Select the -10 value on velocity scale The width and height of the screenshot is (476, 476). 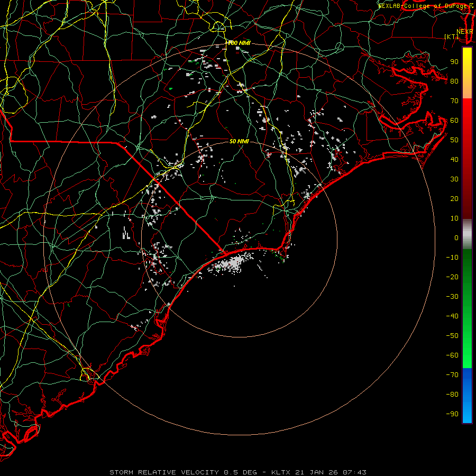coord(452,258)
